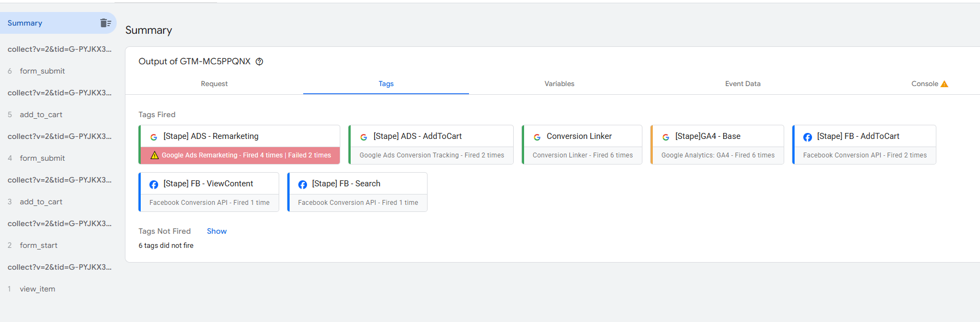Screen dimensions: 980x322
Task: Select the view_item event in sidebar
Action: click(x=37, y=289)
